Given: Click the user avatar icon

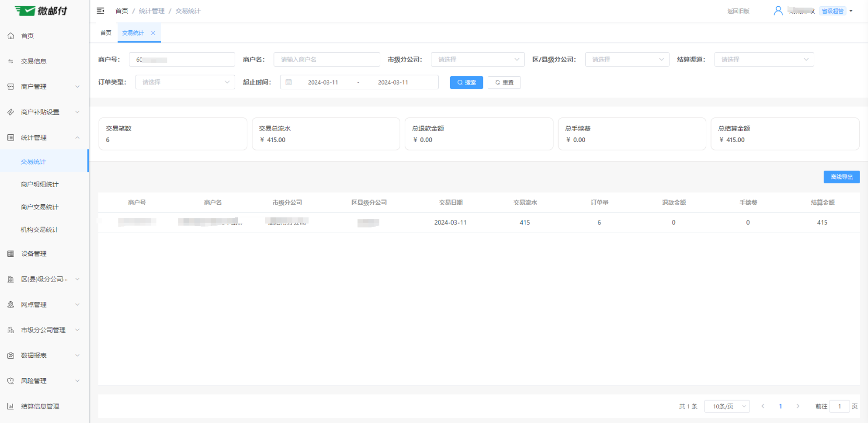Looking at the screenshot, I should 778,11.
